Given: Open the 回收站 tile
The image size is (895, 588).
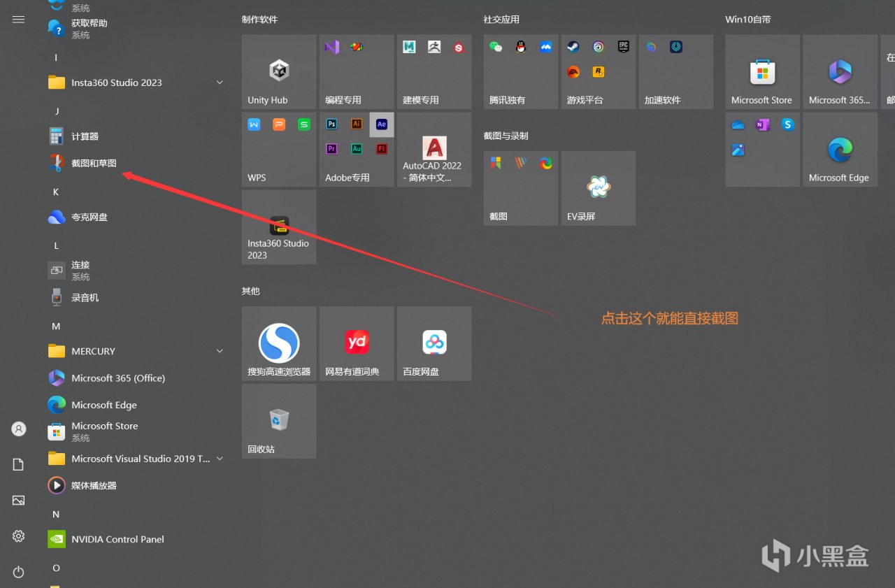Looking at the screenshot, I should click(x=279, y=421).
